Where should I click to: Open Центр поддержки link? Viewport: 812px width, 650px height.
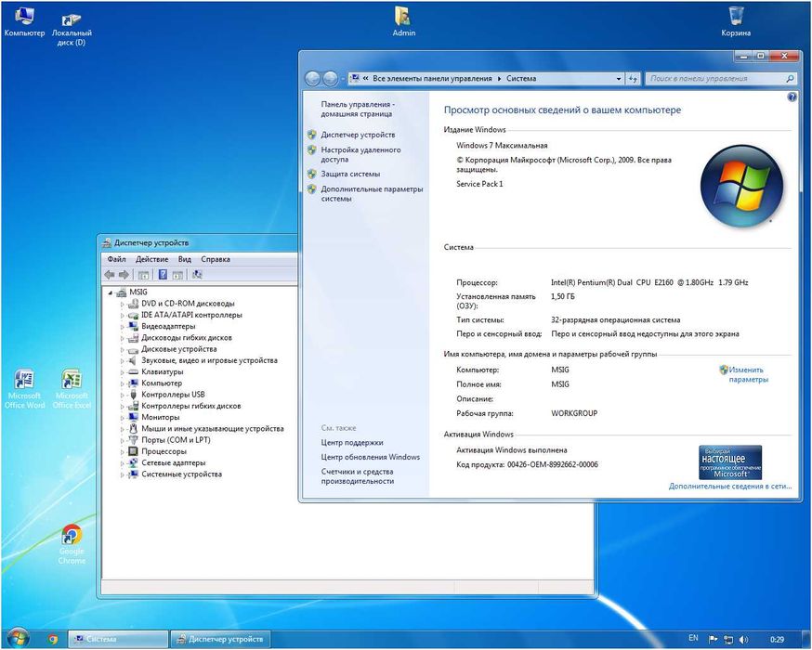(x=352, y=443)
